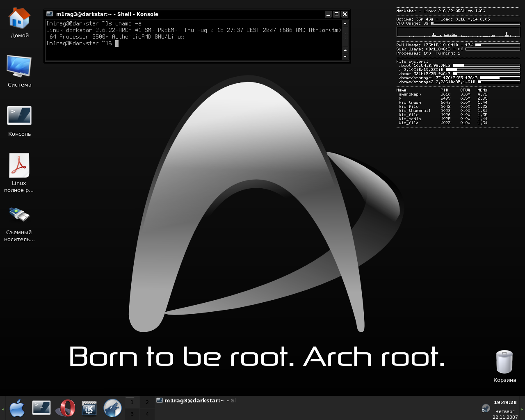Click the /home/storage1 filesystem line
The image size is (525, 420).
(459, 78)
